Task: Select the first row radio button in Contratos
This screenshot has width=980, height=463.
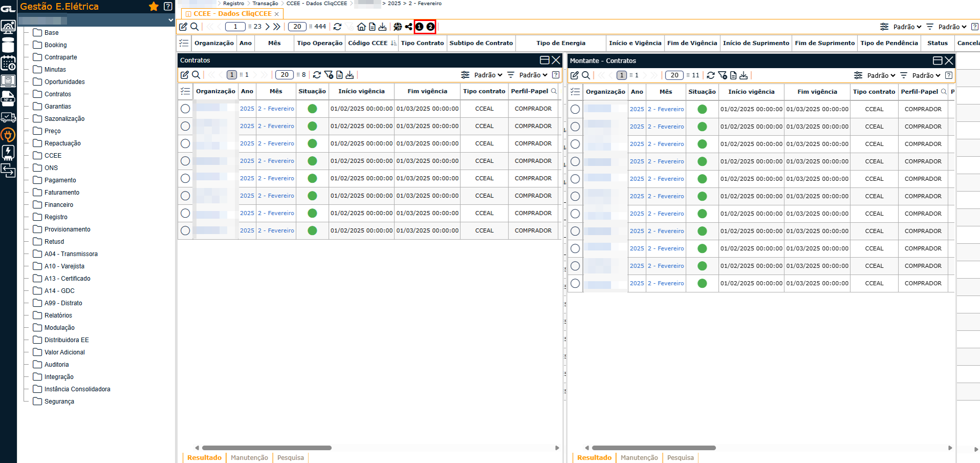Action: click(185, 109)
